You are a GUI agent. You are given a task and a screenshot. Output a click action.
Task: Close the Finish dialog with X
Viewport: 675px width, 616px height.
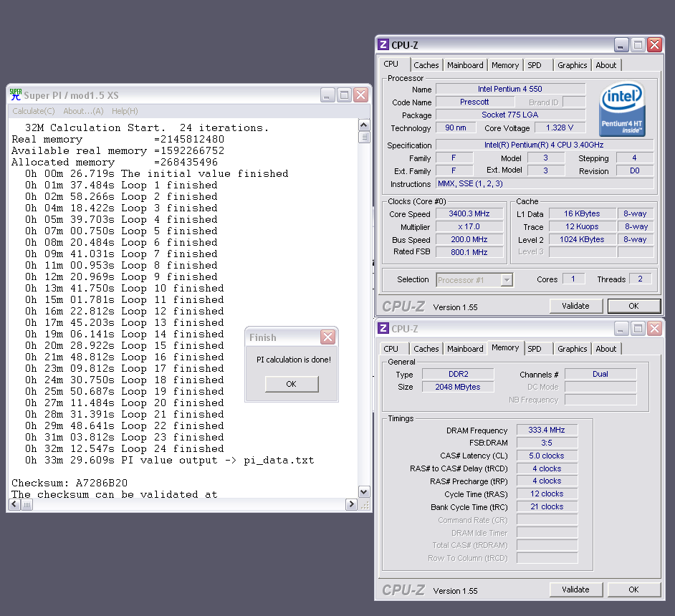327,337
